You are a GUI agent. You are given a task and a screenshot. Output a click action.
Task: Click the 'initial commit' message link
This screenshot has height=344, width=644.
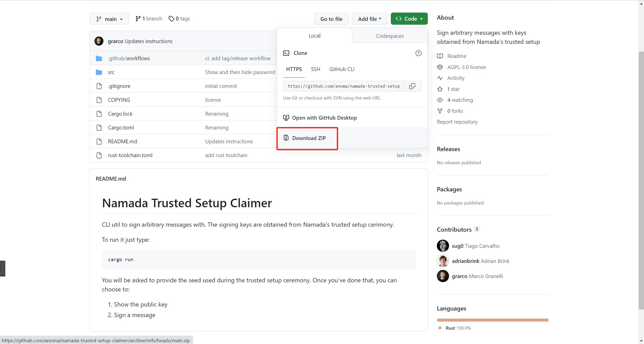pyautogui.click(x=221, y=86)
